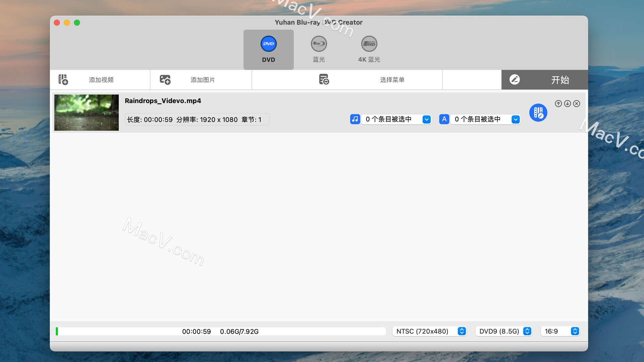Image resolution: width=644 pixels, height=362 pixels.
Task: Click the DVD9 dropdown stepper arrows
Action: (527, 331)
